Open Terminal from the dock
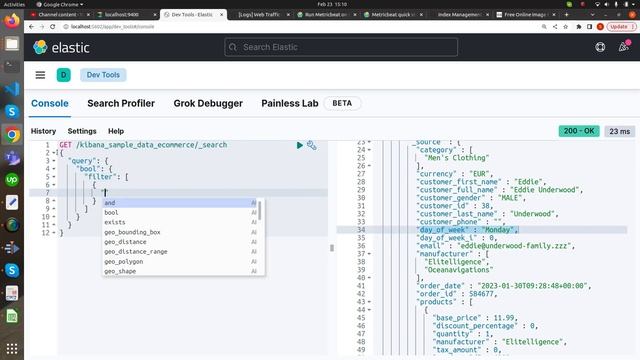The image size is (640, 360). pyautogui.click(x=12, y=66)
